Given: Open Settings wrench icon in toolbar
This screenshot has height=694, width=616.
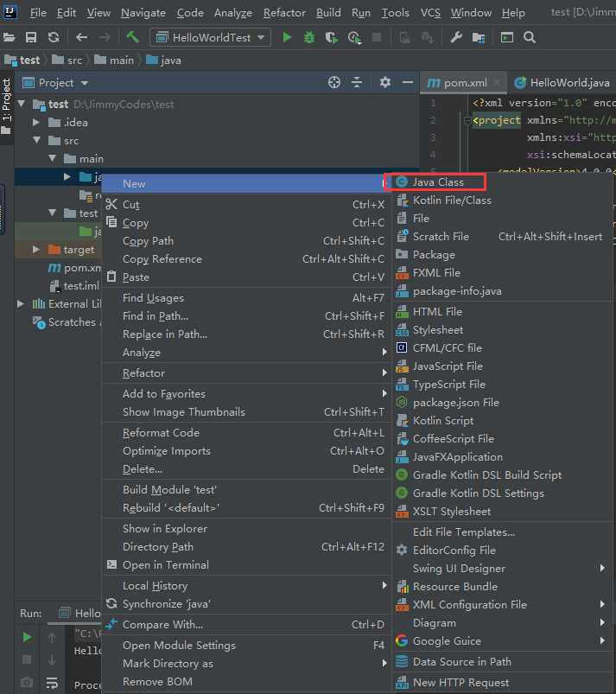Looking at the screenshot, I should [456, 38].
